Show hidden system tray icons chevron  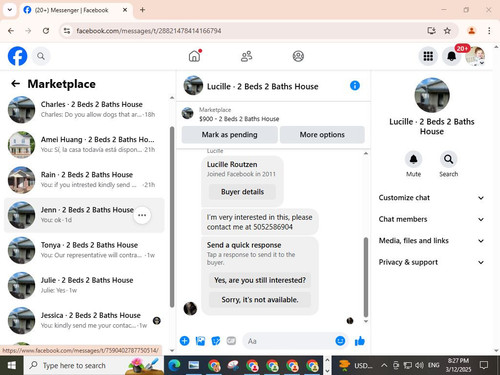tap(384, 365)
